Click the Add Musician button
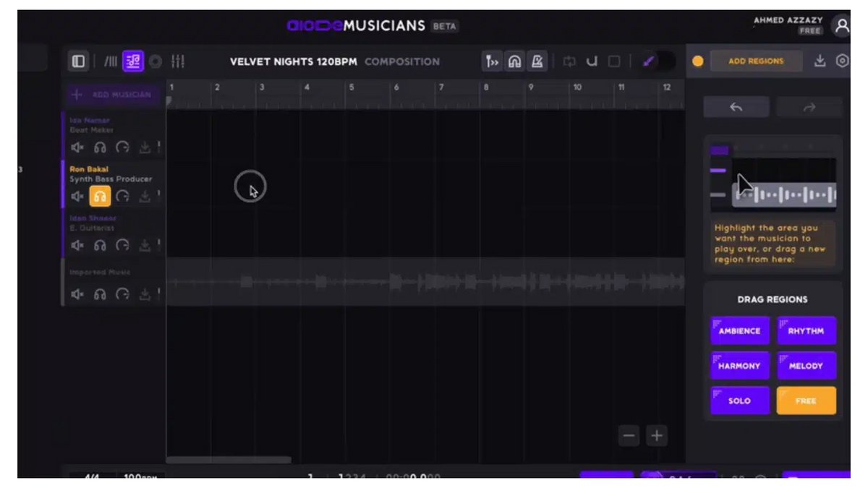Screen dimensions: 868x488 [112, 95]
